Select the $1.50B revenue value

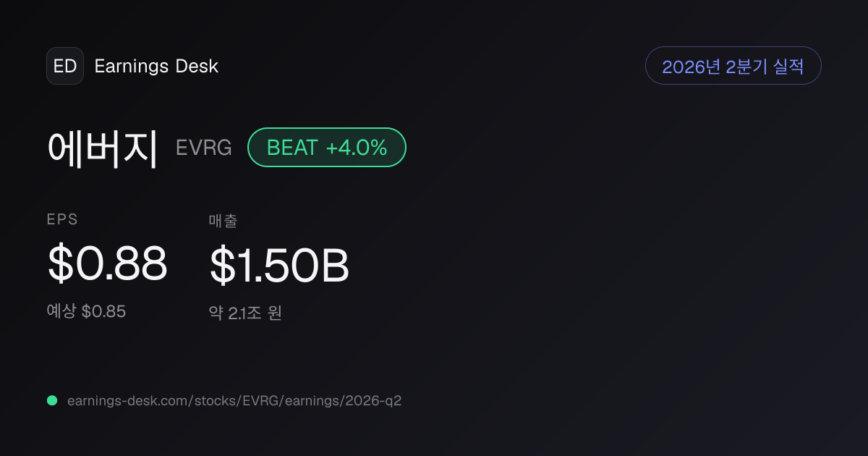point(280,266)
